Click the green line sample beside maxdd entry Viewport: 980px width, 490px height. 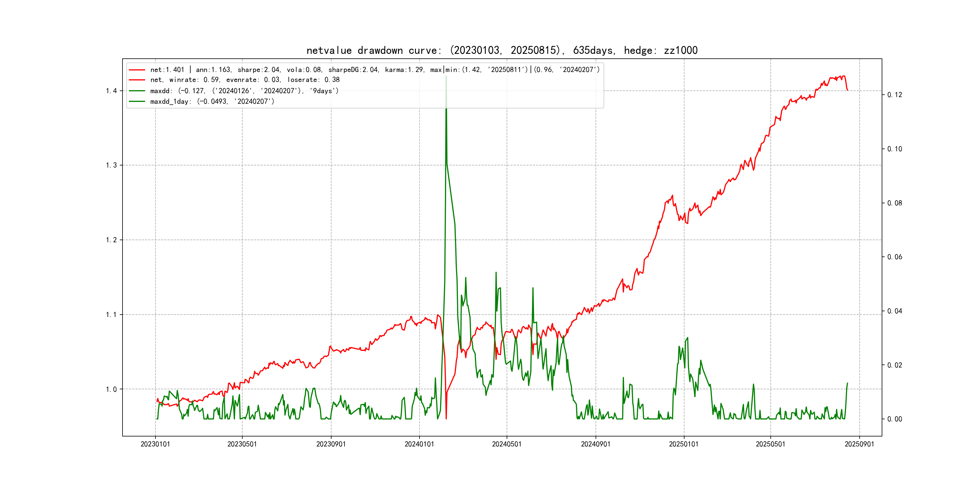click(137, 91)
